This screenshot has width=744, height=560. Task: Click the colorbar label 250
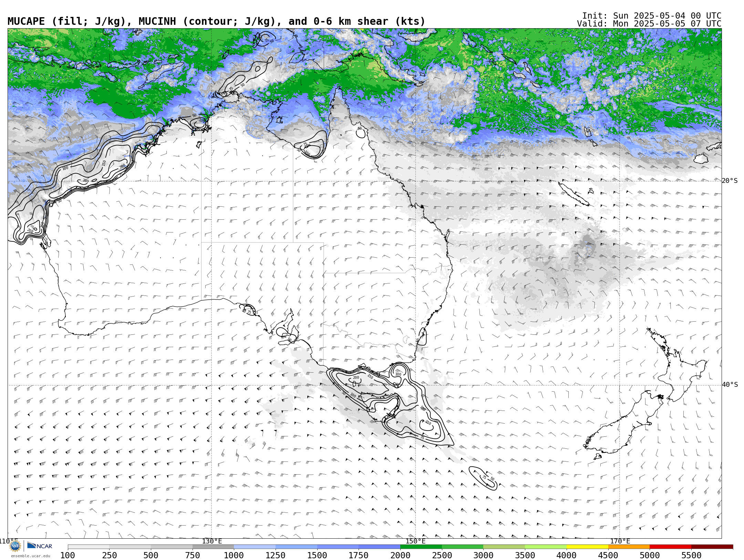109,556
